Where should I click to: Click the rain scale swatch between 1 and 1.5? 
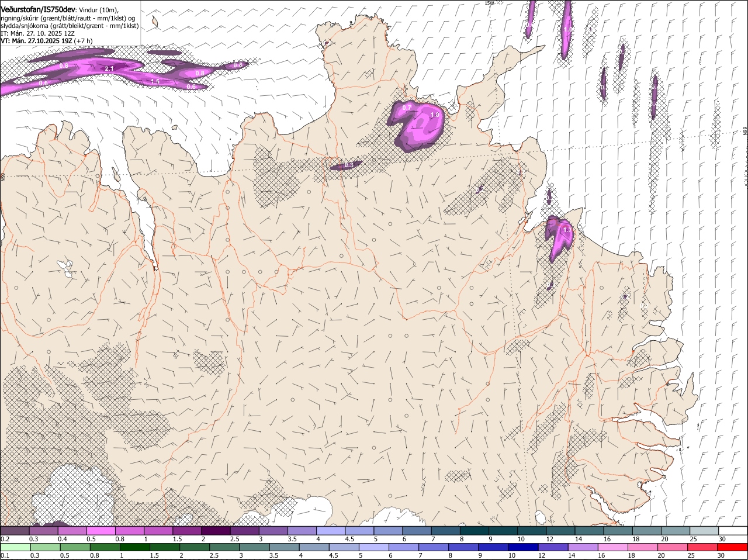(135, 547)
